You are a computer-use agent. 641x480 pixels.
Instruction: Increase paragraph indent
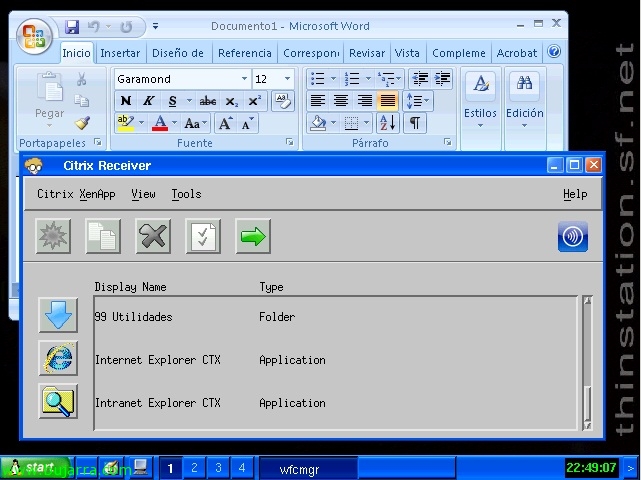442,79
